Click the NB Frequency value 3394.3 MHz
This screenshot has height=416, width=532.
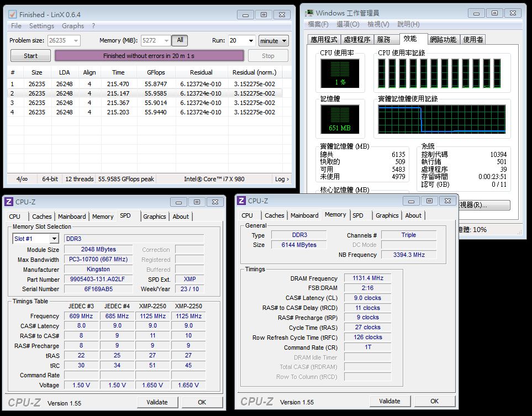[x=409, y=255]
